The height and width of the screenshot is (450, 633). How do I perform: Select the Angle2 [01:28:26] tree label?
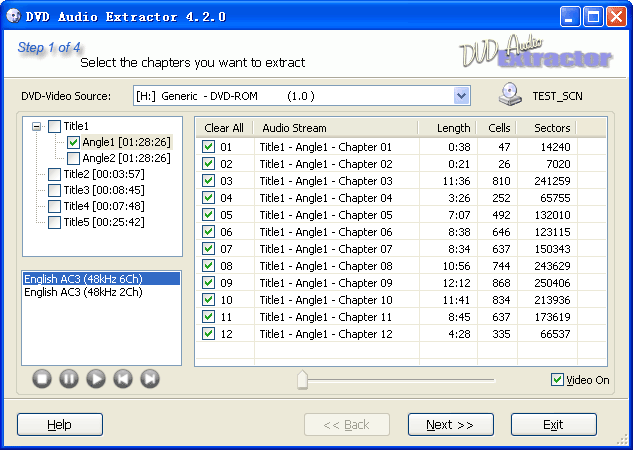pos(127,158)
